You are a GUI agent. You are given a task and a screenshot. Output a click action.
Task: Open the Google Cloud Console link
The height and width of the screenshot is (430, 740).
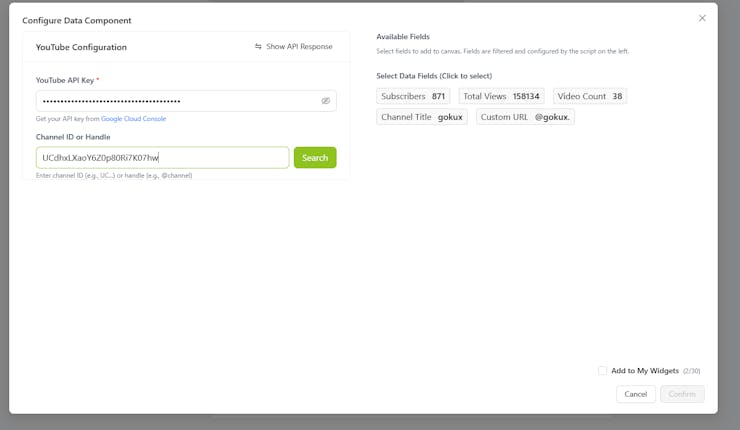tap(134, 119)
